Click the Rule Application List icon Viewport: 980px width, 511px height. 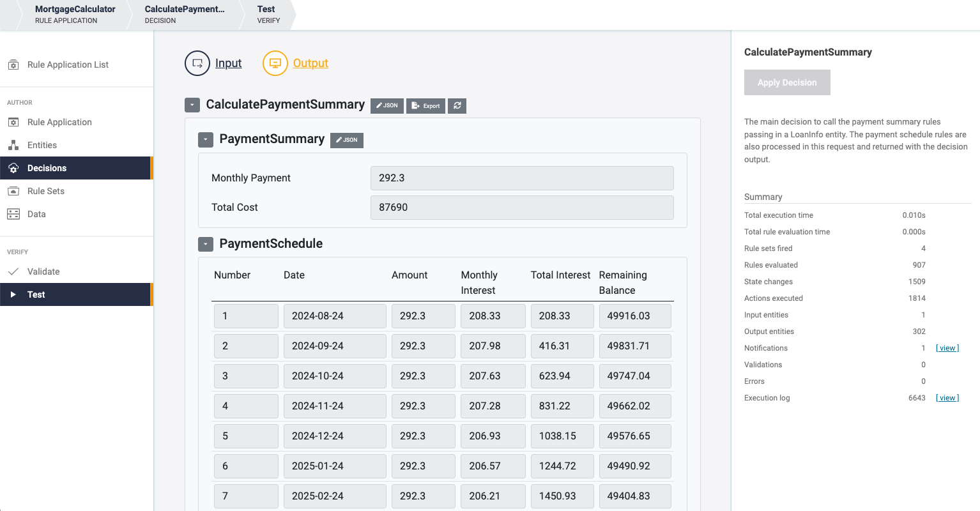pyautogui.click(x=13, y=65)
